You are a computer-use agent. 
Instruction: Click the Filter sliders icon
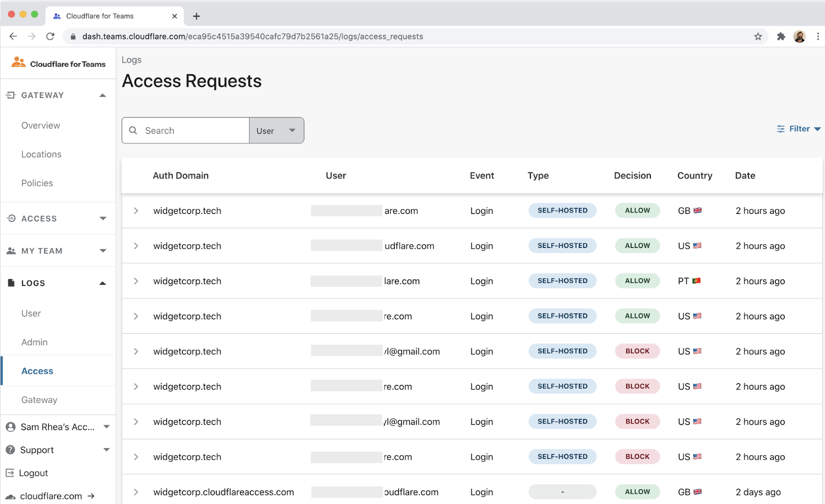click(781, 129)
